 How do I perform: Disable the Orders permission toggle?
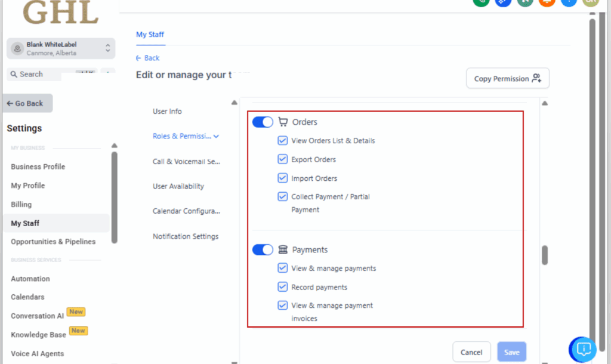pos(263,122)
